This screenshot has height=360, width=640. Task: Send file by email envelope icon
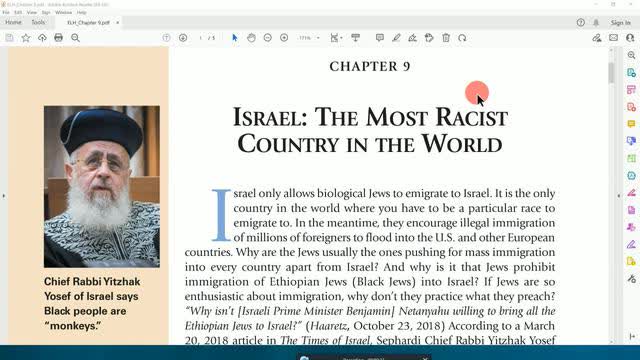613,38
